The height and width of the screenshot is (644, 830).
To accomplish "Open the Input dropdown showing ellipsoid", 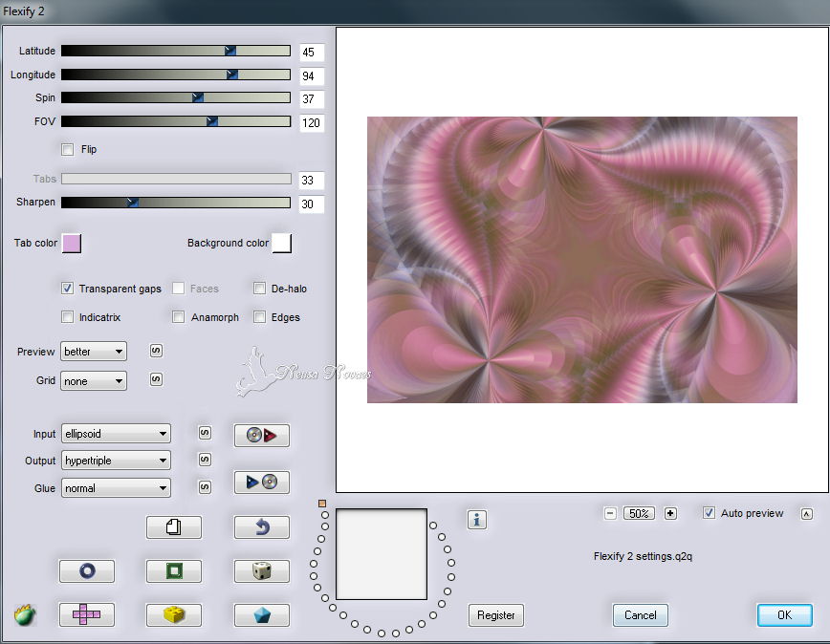I will (116, 434).
